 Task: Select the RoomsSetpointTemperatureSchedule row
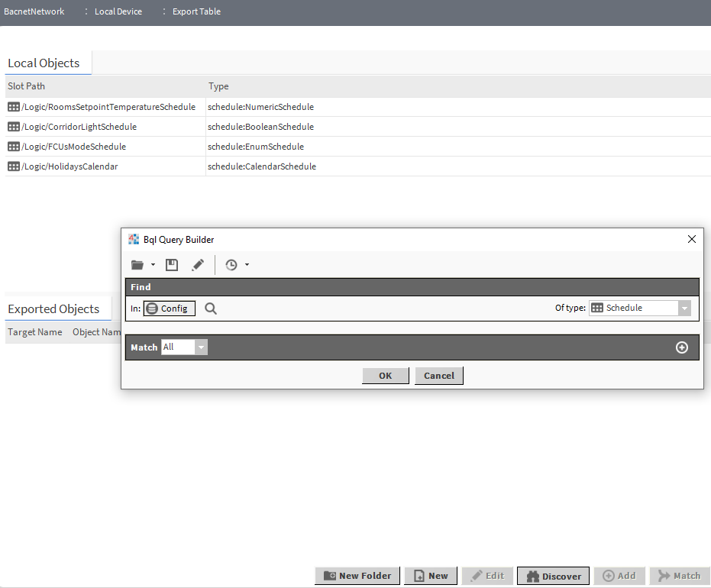(x=108, y=107)
